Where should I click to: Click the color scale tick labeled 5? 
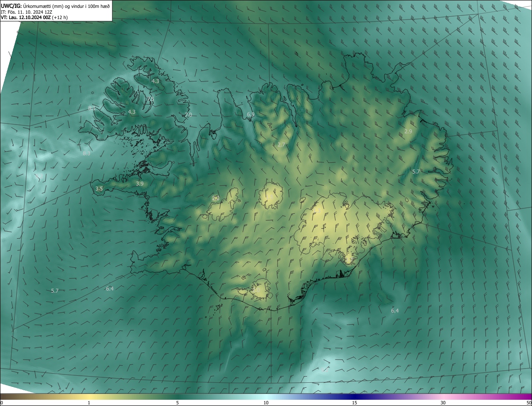pyautogui.click(x=177, y=403)
